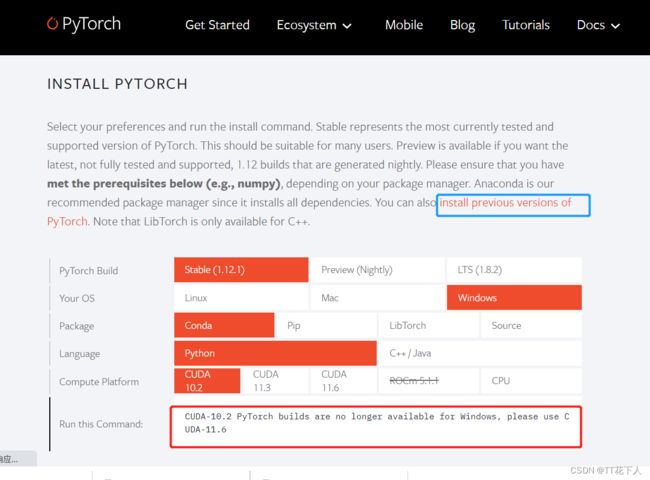Click the PyTorch wordmark in the header

tap(91, 24)
